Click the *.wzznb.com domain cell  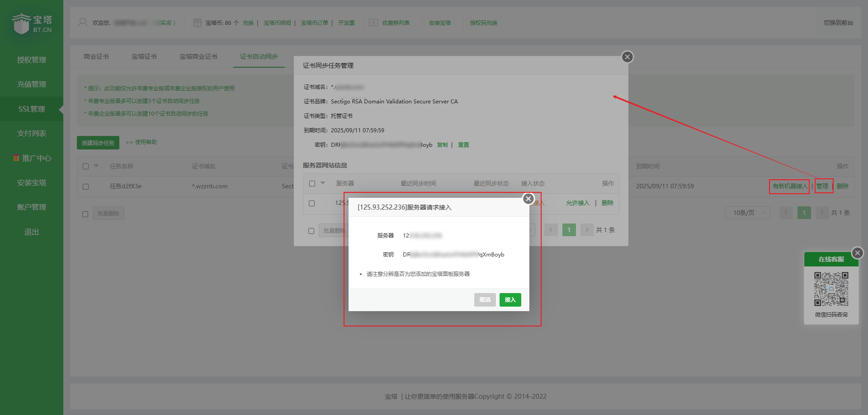pos(210,186)
